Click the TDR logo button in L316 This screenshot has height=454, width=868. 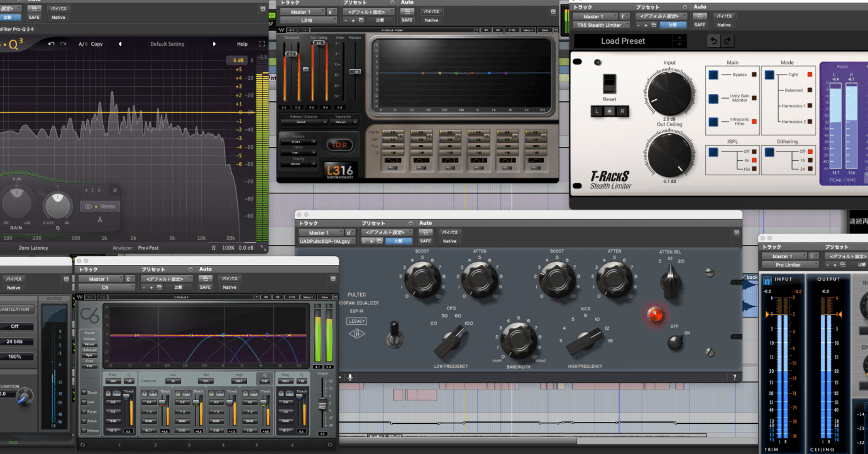coord(339,146)
